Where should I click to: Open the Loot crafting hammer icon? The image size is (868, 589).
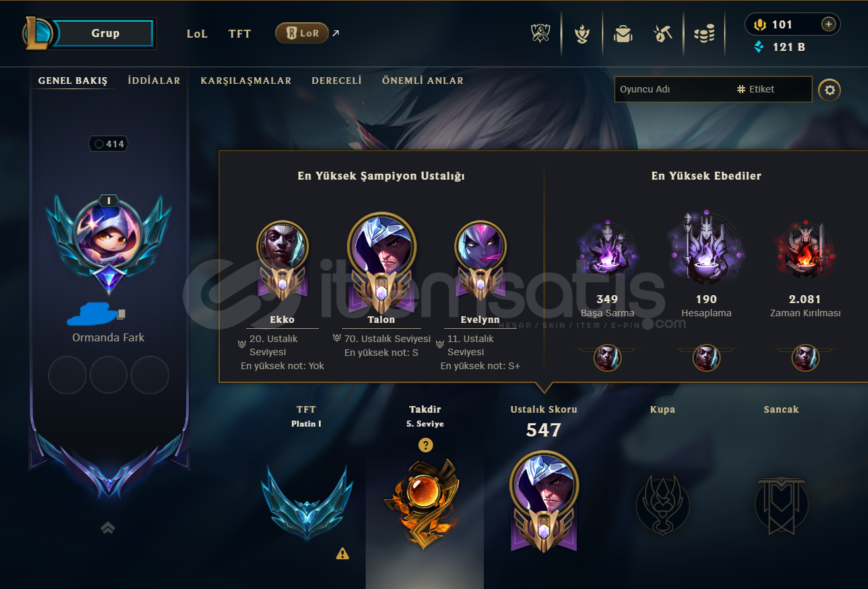coord(662,33)
